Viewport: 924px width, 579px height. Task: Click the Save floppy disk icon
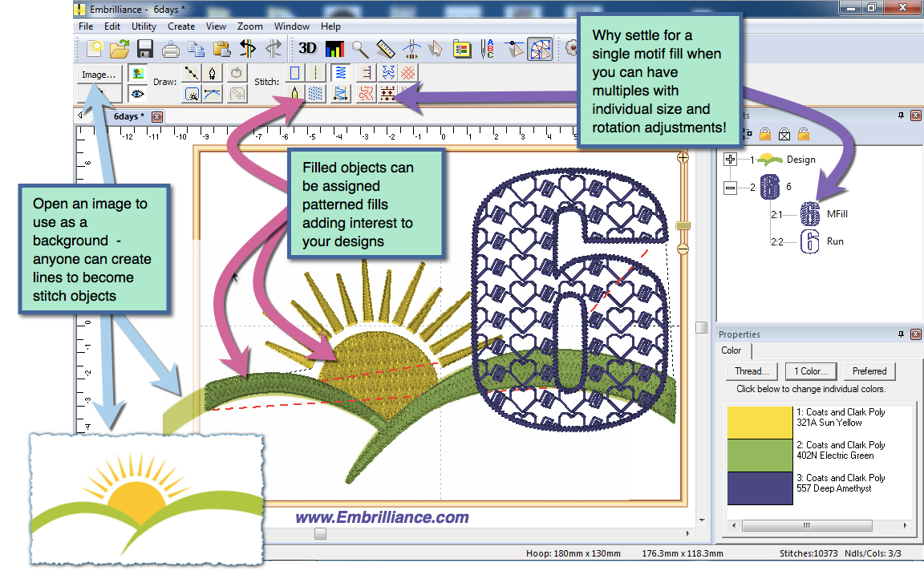(144, 48)
